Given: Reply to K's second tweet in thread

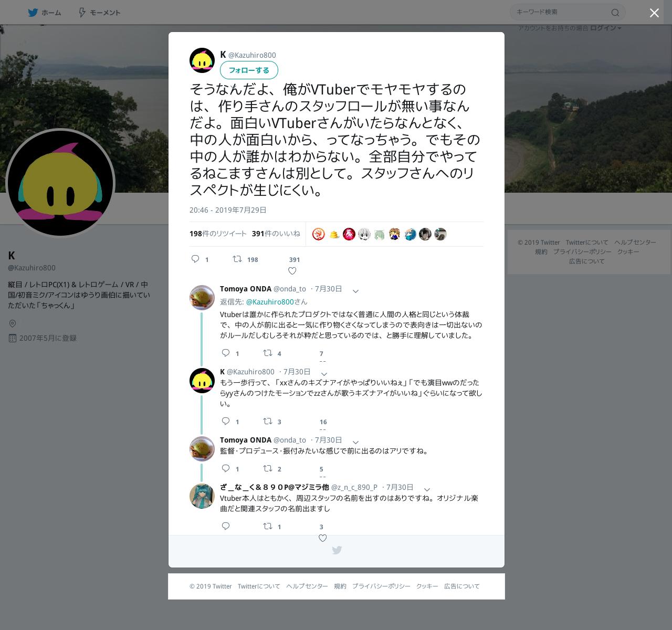Looking at the screenshot, I should 226,421.
